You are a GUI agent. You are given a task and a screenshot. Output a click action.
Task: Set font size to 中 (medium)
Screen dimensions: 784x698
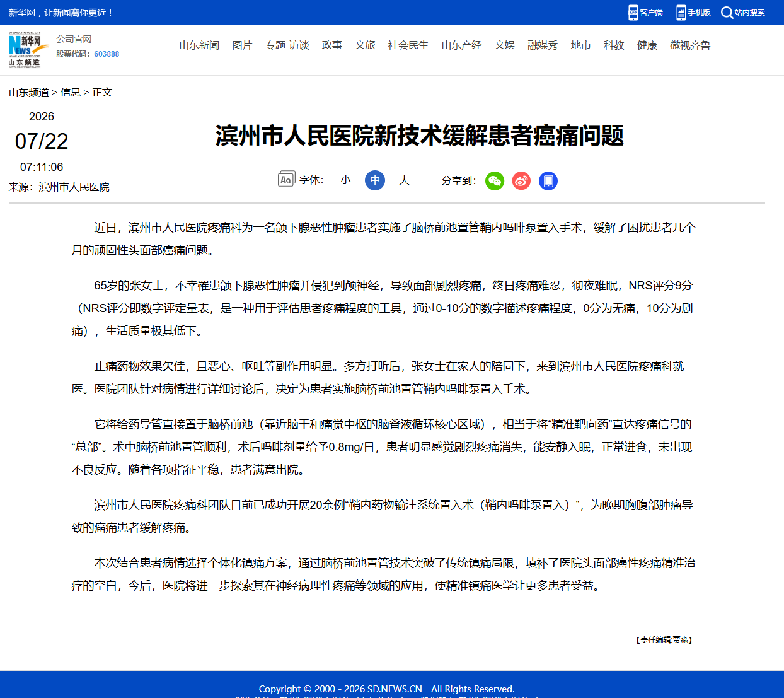coord(375,180)
